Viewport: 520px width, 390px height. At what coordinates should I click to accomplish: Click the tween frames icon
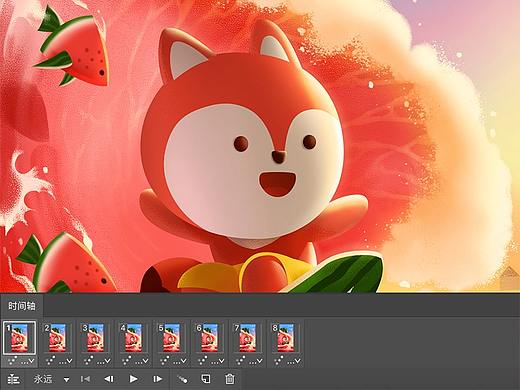[182, 379]
